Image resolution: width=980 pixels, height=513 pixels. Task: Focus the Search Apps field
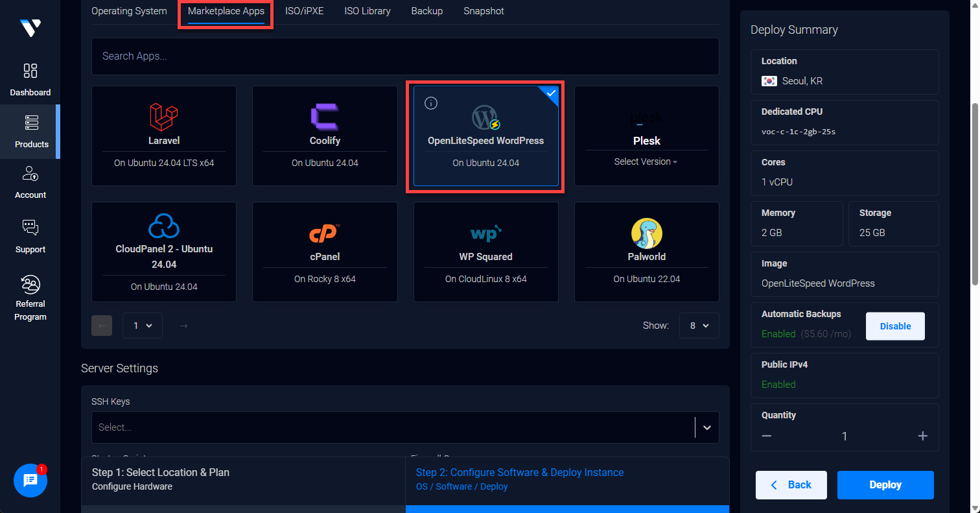point(405,56)
